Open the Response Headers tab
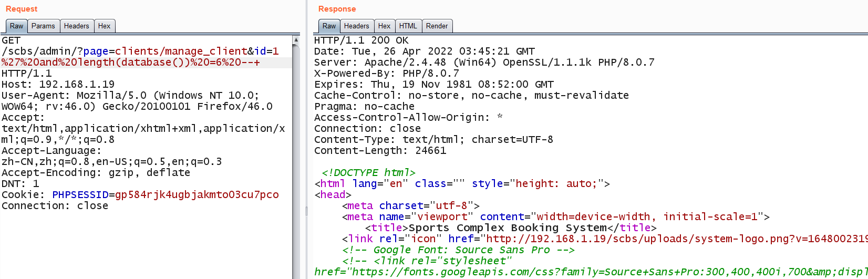 357,26
